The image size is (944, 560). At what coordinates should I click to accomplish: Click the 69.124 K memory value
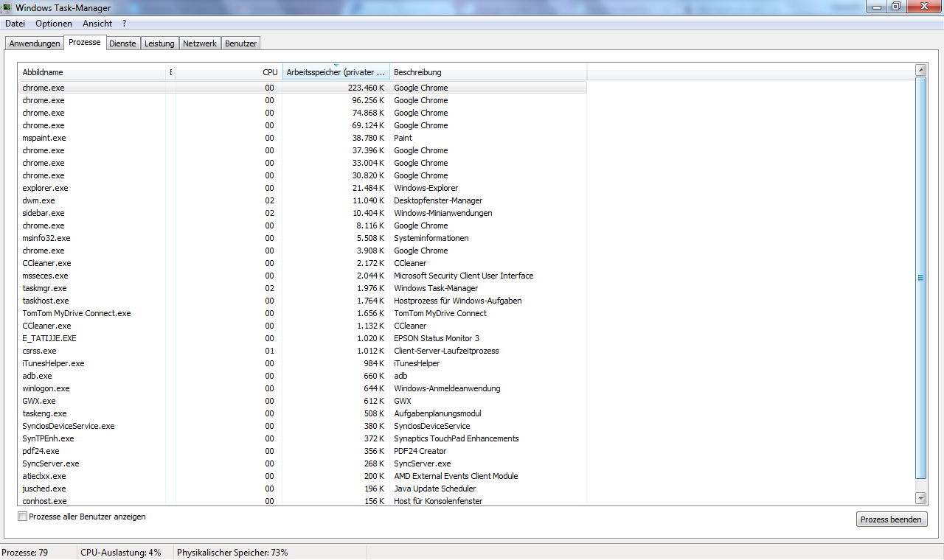point(368,125)
